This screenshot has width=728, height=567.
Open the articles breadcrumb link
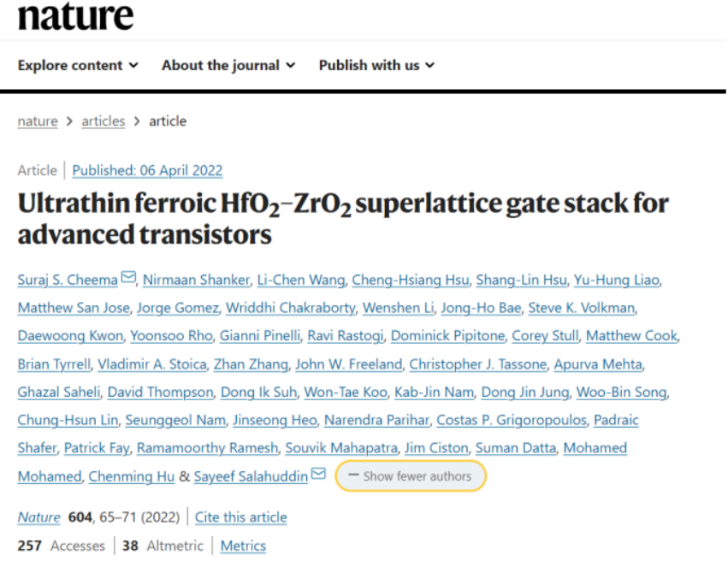103,121
